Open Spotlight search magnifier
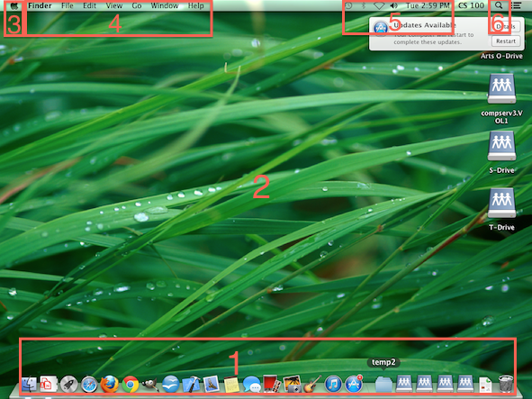This screenshot has height=399, width=532. [x=499, y=5]
